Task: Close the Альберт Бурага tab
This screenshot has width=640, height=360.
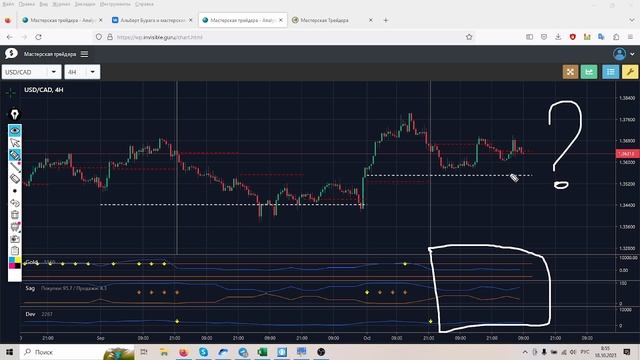Action: coord(191,20)
